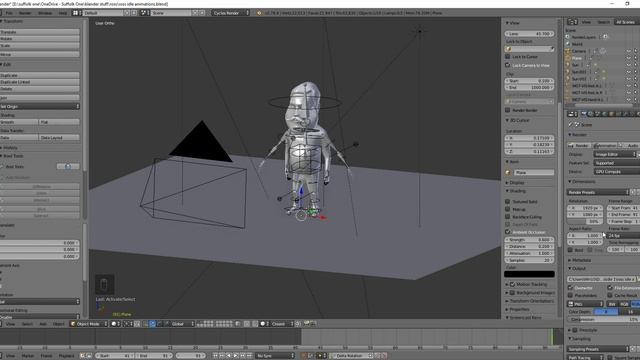
Task: Open the File menu
Action: point(9,13)
